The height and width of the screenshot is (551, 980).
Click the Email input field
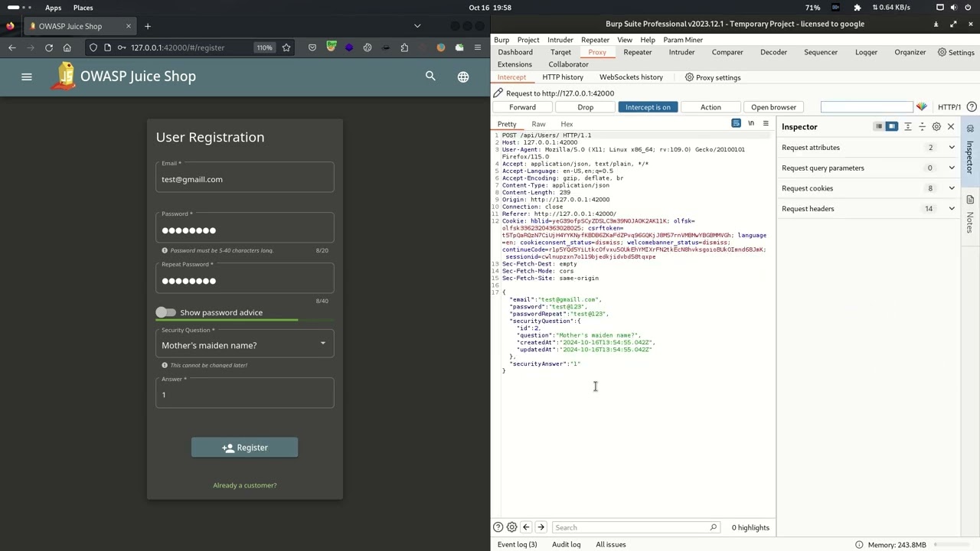click(x=245, y=177)
